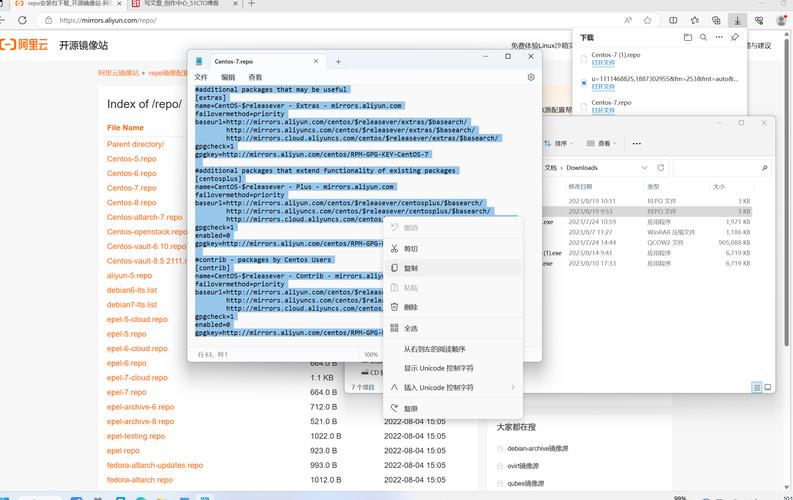Click the browser address bar URL
793x500 pixels.
coord(108,20)
